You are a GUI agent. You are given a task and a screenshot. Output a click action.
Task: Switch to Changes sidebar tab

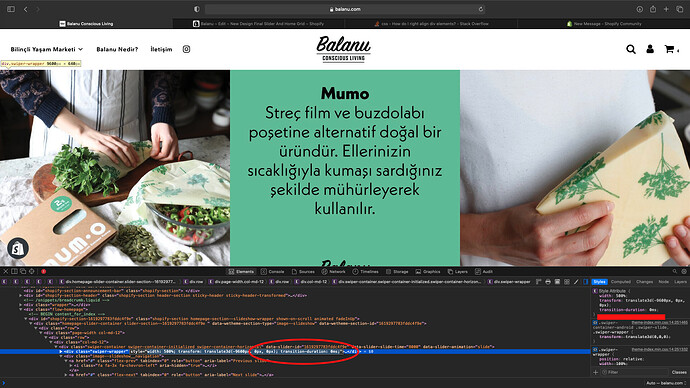[644, 282]
